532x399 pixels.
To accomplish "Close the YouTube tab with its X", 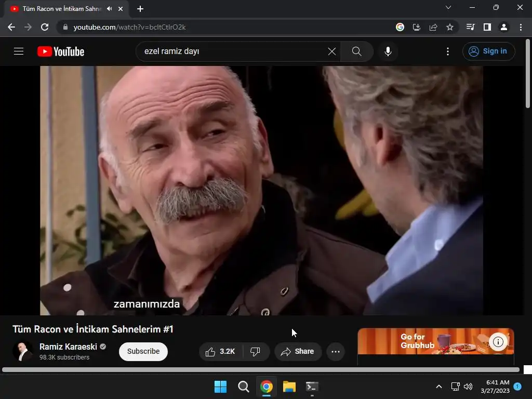I will coord(121,9).
